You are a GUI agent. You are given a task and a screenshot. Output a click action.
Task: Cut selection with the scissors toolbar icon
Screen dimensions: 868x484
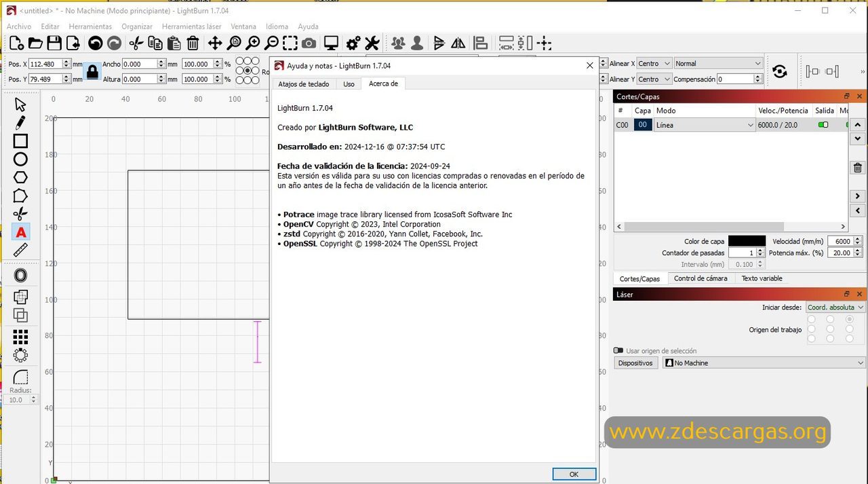[136, 43]
